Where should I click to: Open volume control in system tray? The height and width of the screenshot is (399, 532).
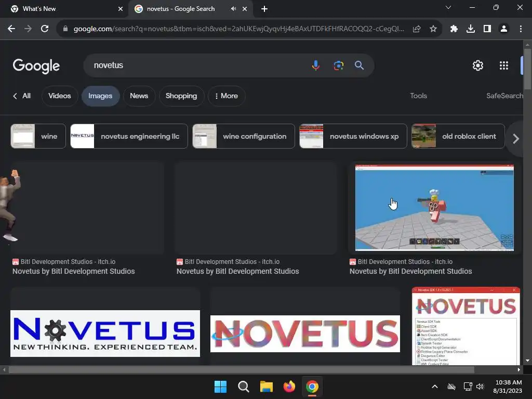[480, 387]
